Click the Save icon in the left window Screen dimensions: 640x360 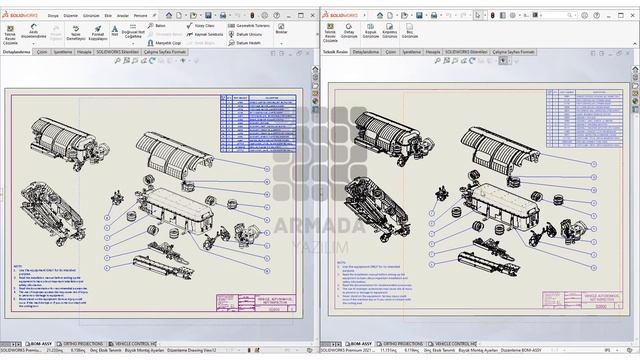[x=208, y=16]
